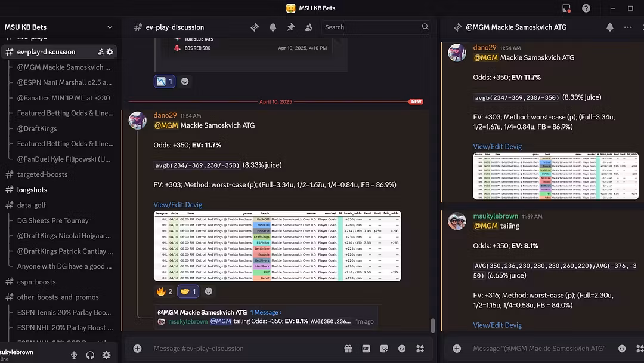Open the inbox icon in title bar

click(566, 8)
